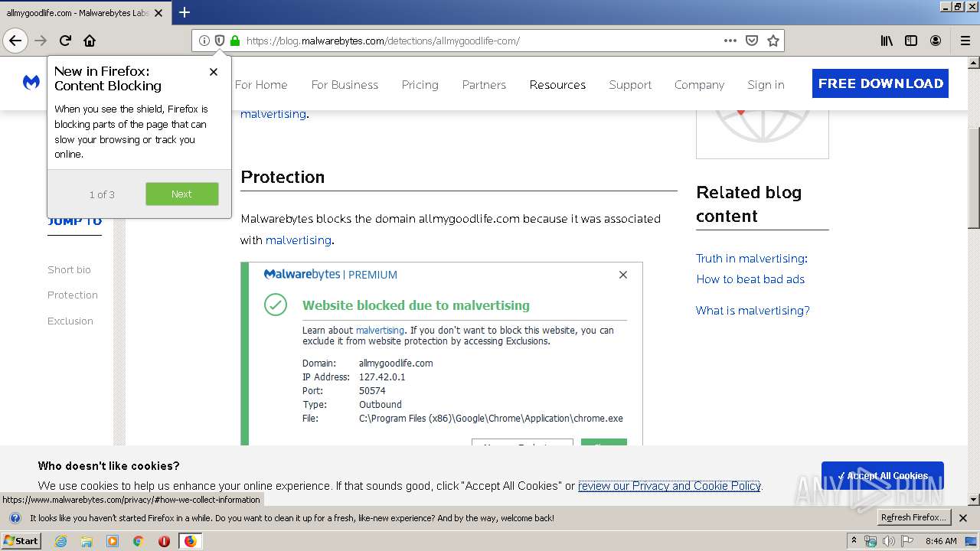The width and height of the screenshot is (980, 551).
Task: Open File Explorer folder from taskbar
Action: [87, 541]
